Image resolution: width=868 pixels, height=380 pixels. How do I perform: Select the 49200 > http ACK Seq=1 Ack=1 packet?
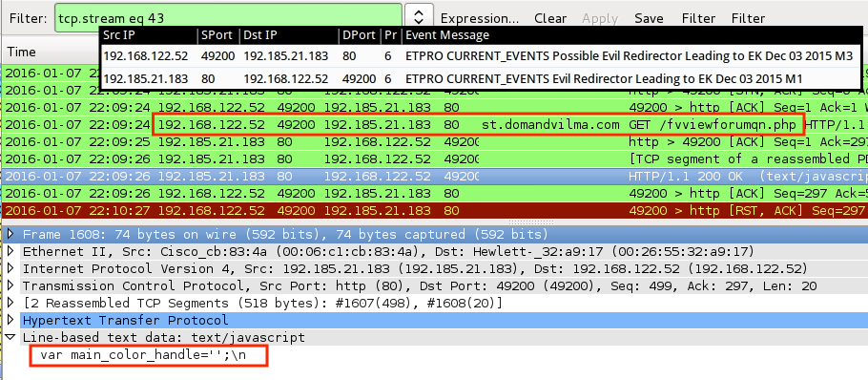tap(434, 108)
